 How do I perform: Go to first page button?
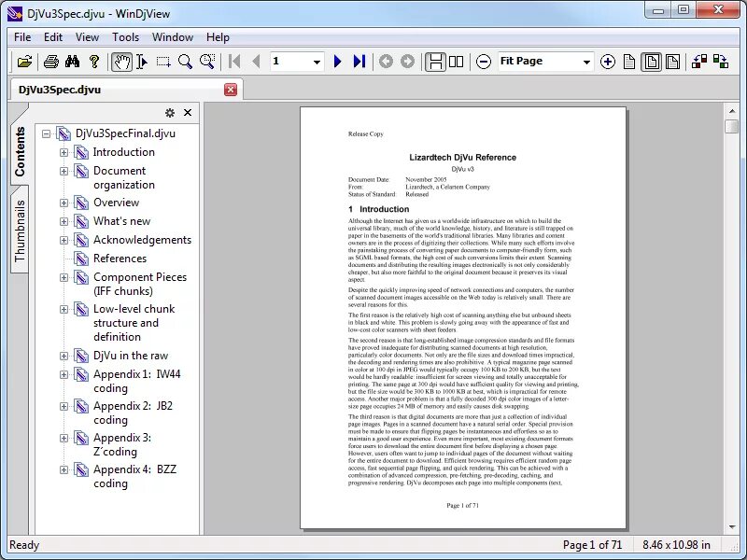pos(234,62)
